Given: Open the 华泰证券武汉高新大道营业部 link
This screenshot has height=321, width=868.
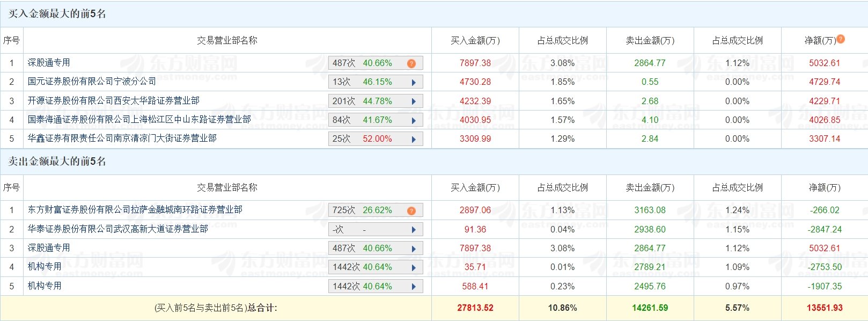Looking at the screenshot, I should tap(117, 229).
